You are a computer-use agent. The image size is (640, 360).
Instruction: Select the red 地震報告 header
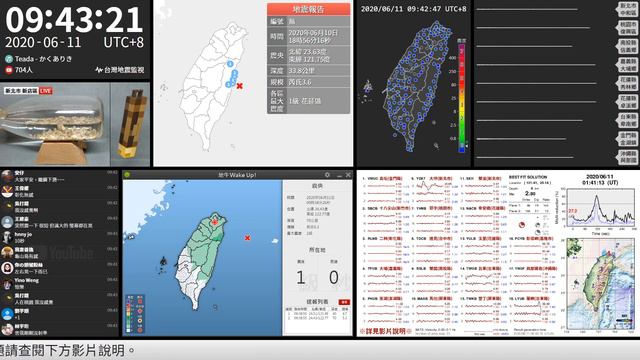[309, 9]
